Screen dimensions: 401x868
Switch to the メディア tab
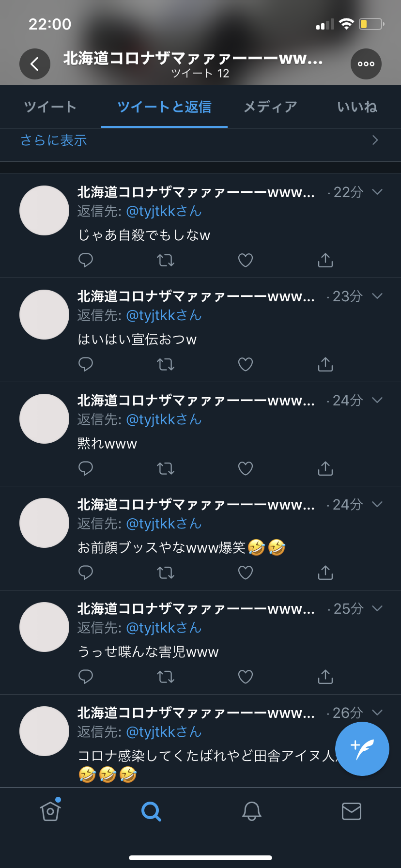coord(270,107)
